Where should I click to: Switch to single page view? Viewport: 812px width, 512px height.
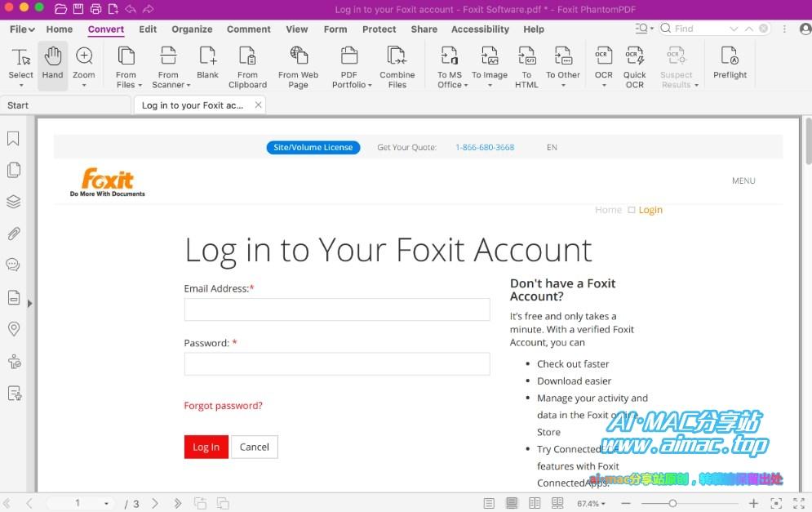tap(489, 503)
